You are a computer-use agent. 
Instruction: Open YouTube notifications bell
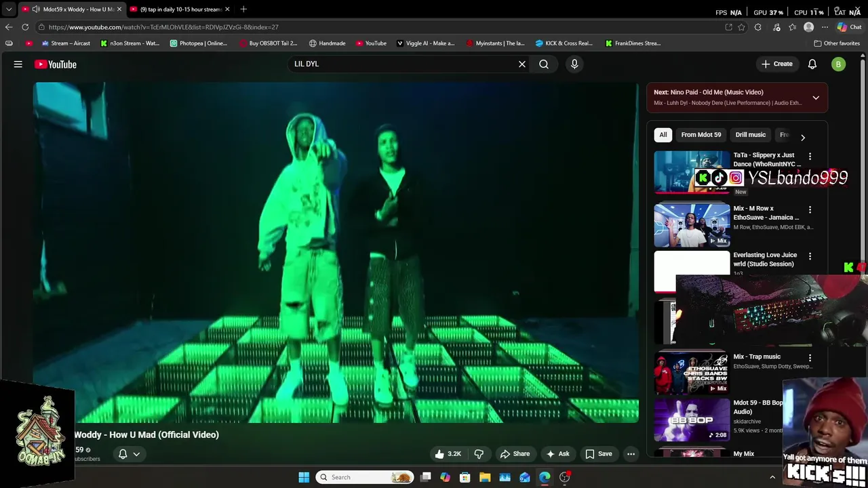(x=812, y=64)
